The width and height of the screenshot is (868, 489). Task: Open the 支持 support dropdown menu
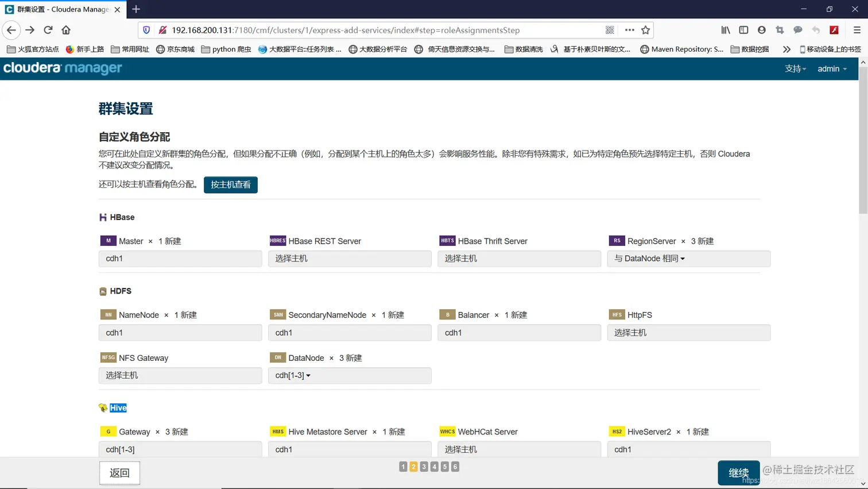pos(796,68)
